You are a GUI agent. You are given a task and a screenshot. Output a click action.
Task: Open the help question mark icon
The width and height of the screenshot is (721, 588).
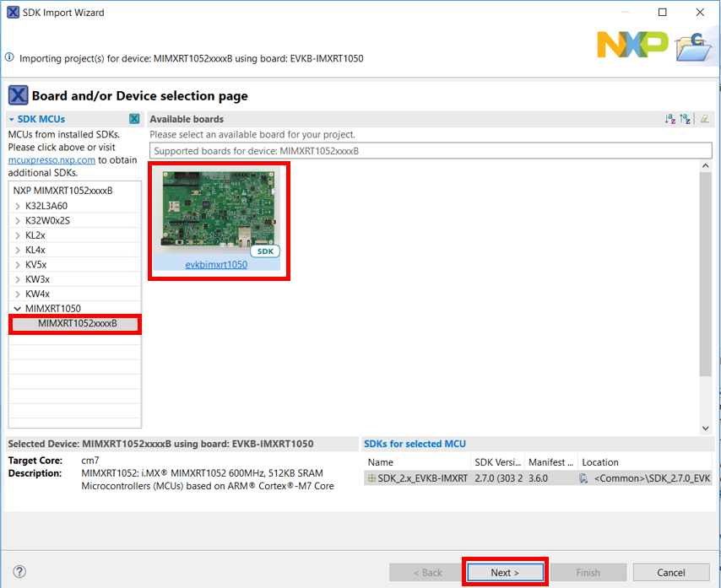pos(19,572)
